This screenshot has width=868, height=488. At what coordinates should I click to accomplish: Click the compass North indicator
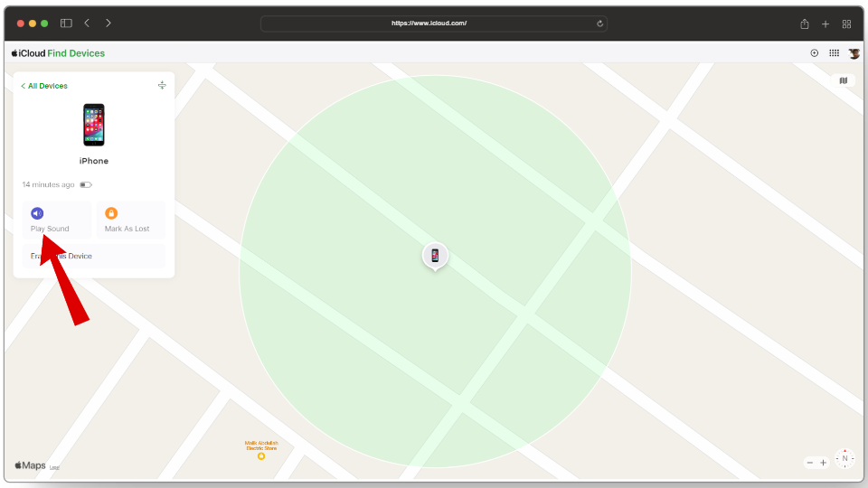[x=844, y=459]
